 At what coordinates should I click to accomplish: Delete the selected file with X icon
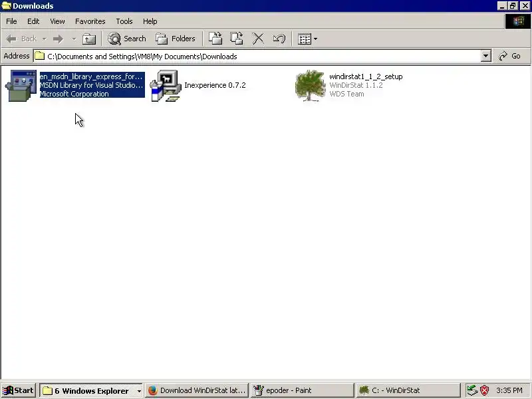258,39
